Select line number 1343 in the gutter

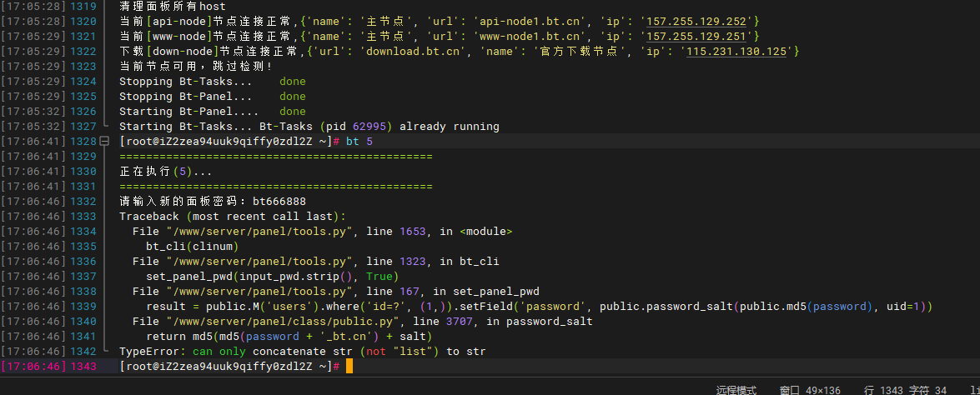click(83, 367)
